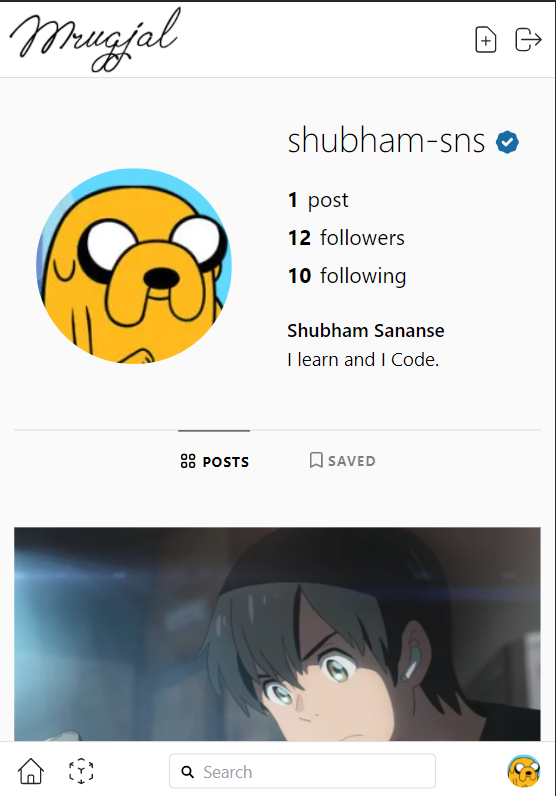The image size is (556, 796).
Task: Click the shubham-sns username heading
Action: click(x=386, y=140)
